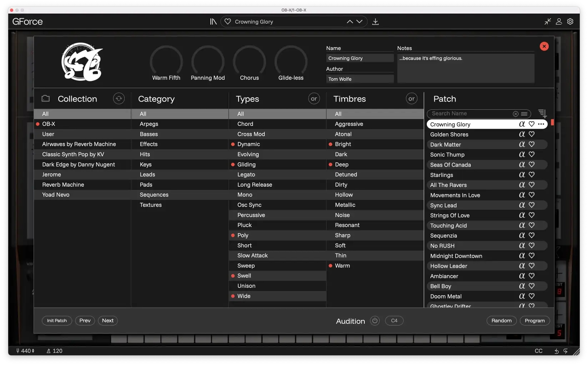This screenshot has width=588, height=365.
Task: Open the Crowning Glory three-dots menu
Action: pyautogui.click(x=541, y=124)
